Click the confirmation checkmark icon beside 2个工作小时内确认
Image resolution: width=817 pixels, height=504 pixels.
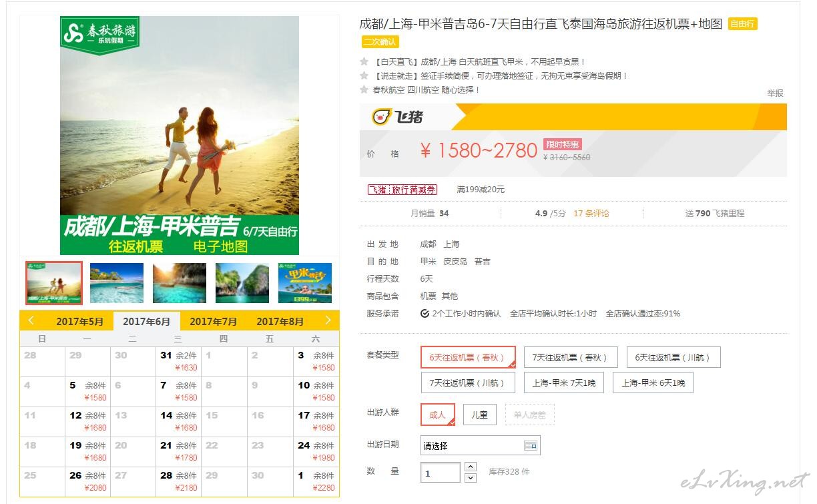pyautogui.click(x=425, y=313)
